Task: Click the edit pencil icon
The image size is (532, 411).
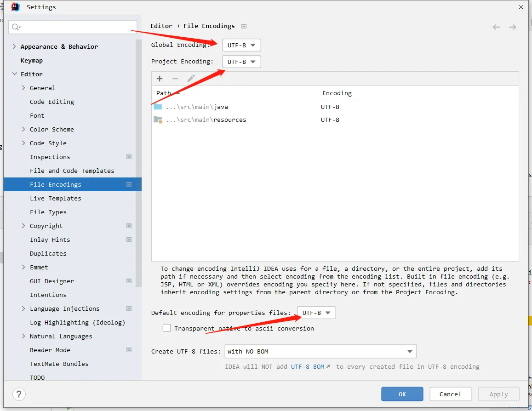Action: coord(191,79)
